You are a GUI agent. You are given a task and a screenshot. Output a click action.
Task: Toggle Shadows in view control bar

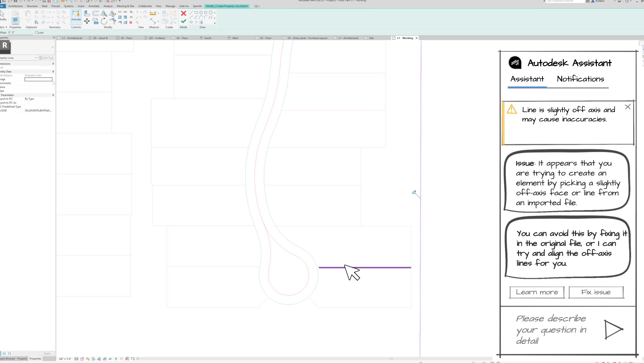click(x=93, y=359)
